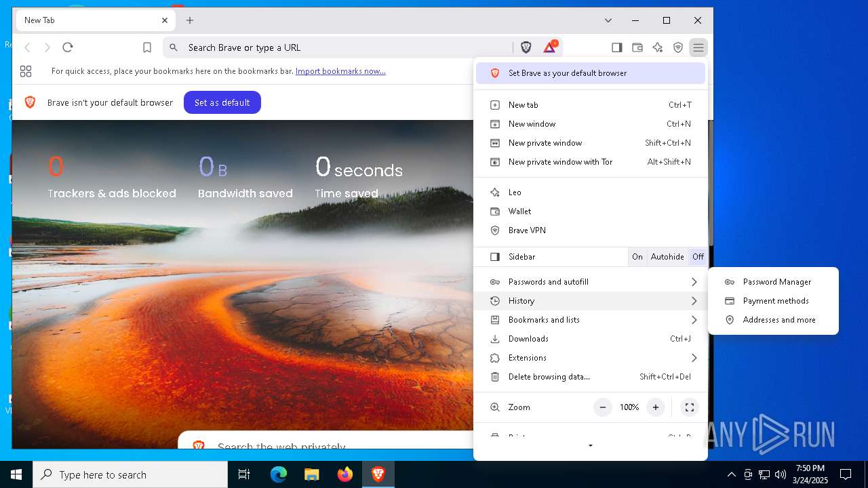Open a new tab with plus icon

pyautogui.click(x=190, y=20)
